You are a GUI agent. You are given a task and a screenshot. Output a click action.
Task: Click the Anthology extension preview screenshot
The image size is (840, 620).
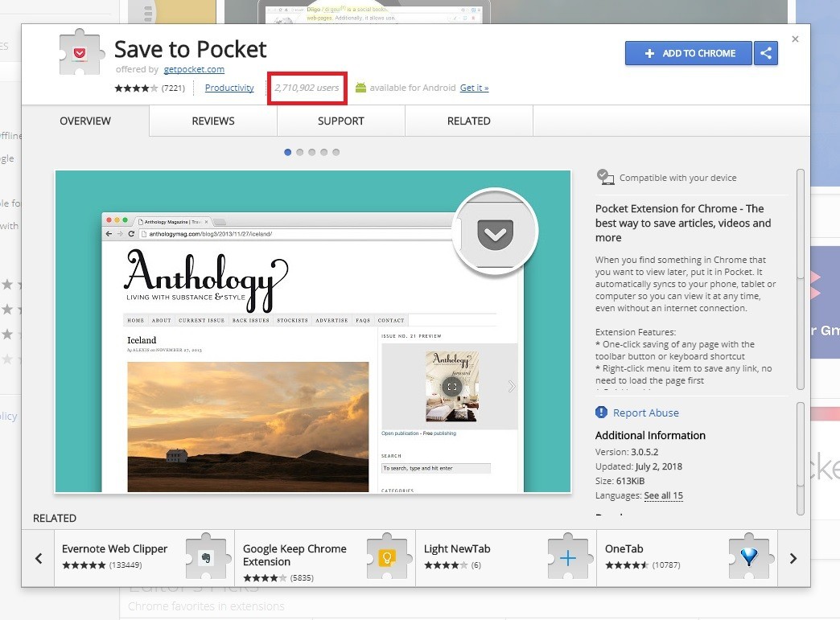[313, 331]
